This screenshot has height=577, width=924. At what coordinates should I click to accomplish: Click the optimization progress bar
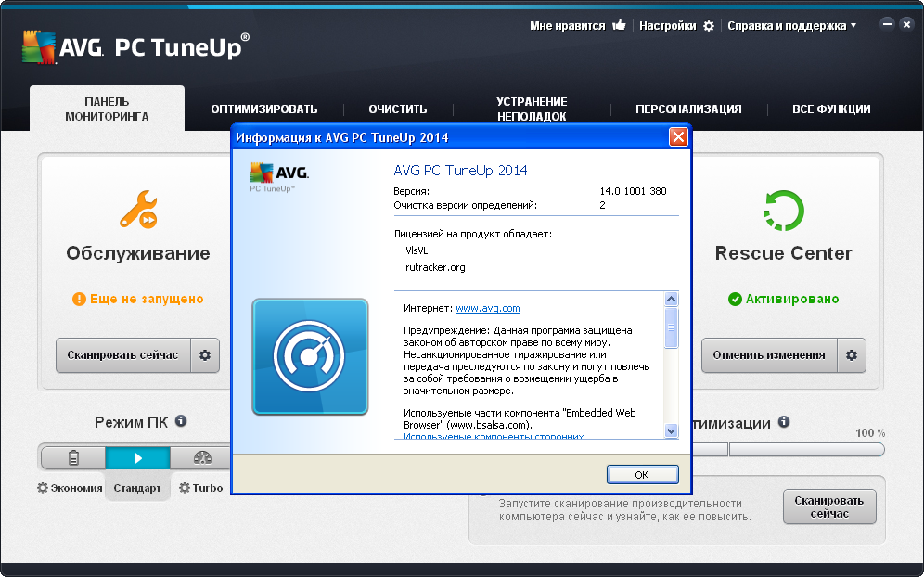[789, 450]
